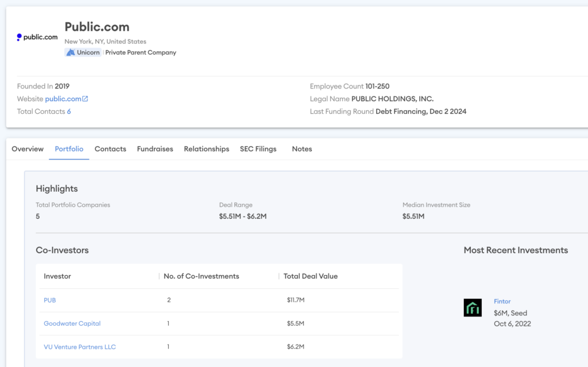This screenshot has width=588, height=367.
Task: Click the Oct 6, 2022 investment date
Action: point(512,324)
